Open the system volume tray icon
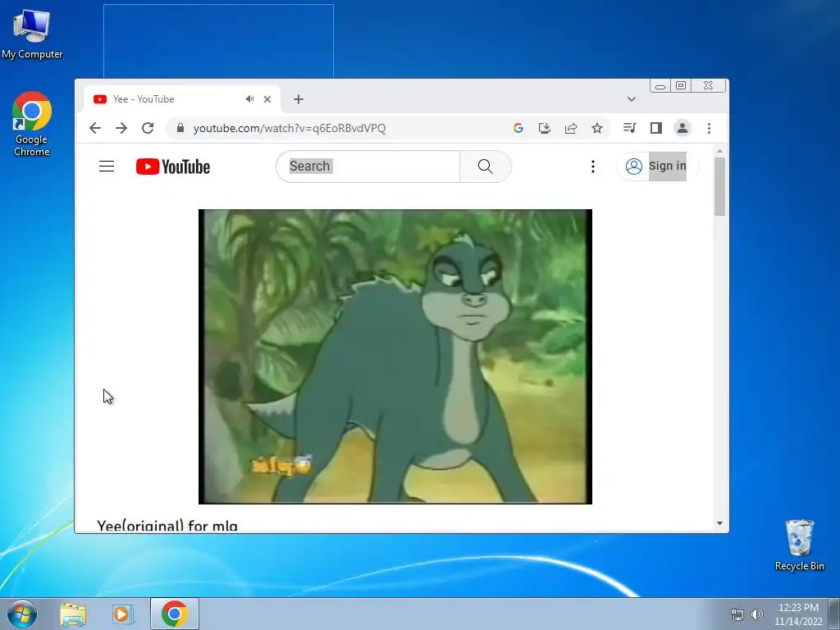 tap(757, 614)
